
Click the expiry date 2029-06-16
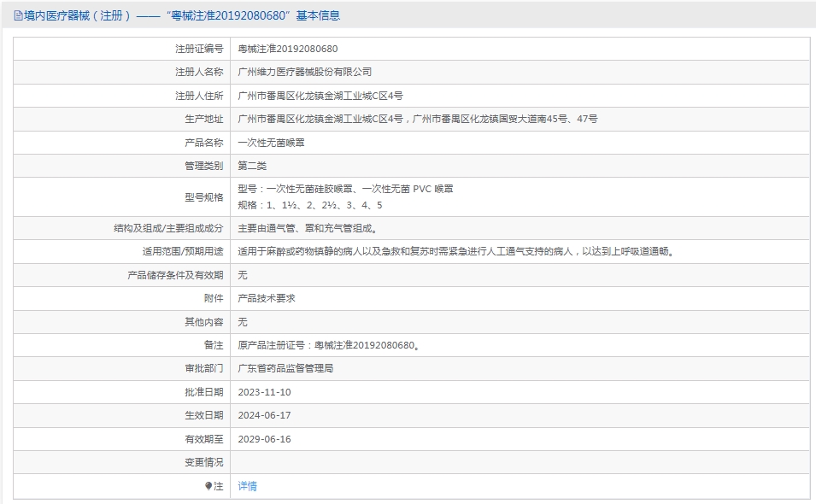tap(264, 439)
